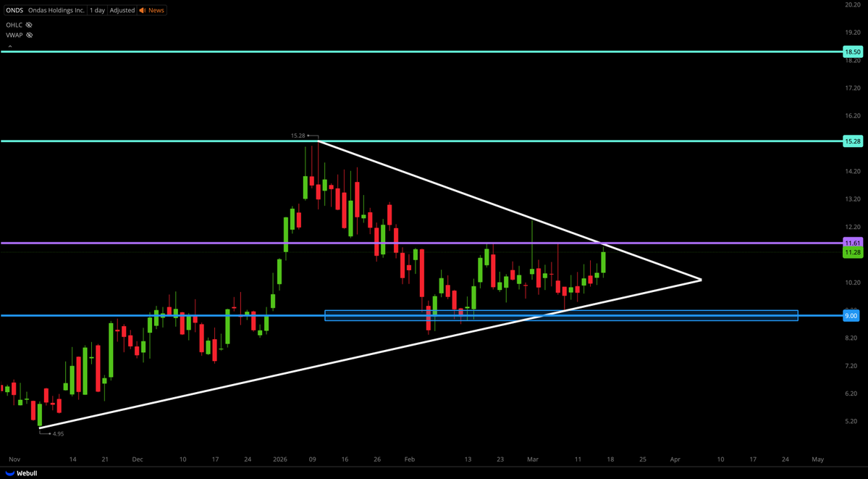Open the Adjusted price mode selector
The width and height of the screenshot is (868, 479).
(122, 10)
